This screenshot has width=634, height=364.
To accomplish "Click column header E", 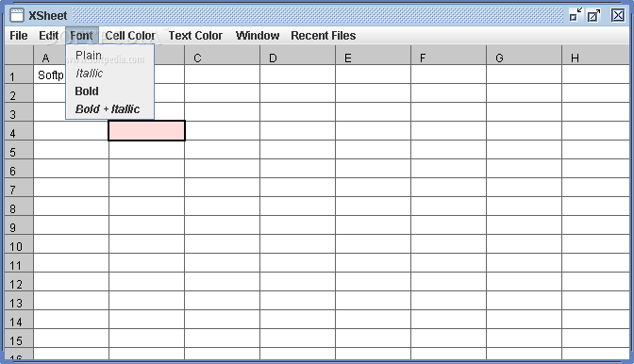I will click(374, 55).
